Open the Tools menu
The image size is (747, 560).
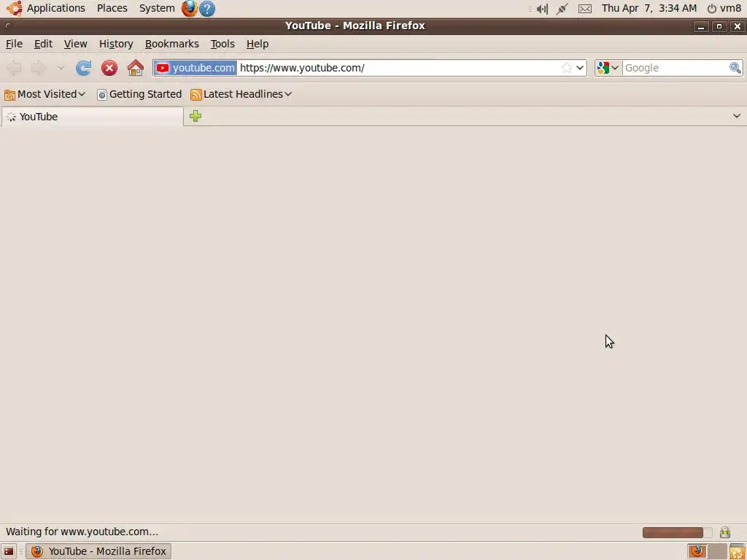222,44
